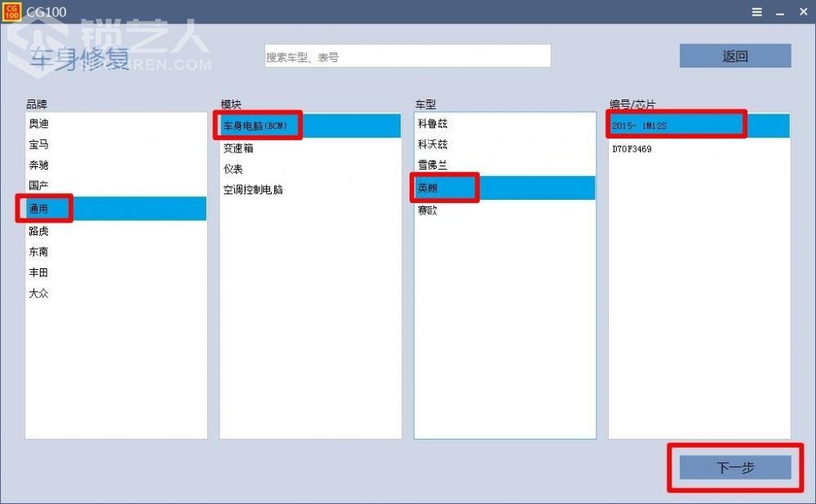
Task: Select module 仪表
Action: (x=311, y=169)
